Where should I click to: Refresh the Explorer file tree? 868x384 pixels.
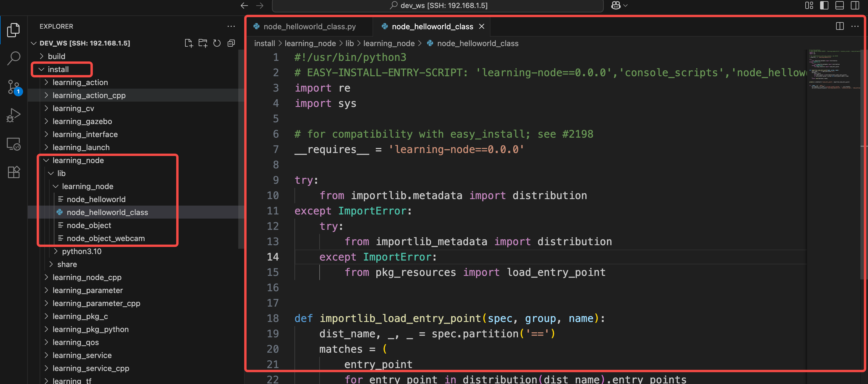pyautogui.click(x=217, y=43)
